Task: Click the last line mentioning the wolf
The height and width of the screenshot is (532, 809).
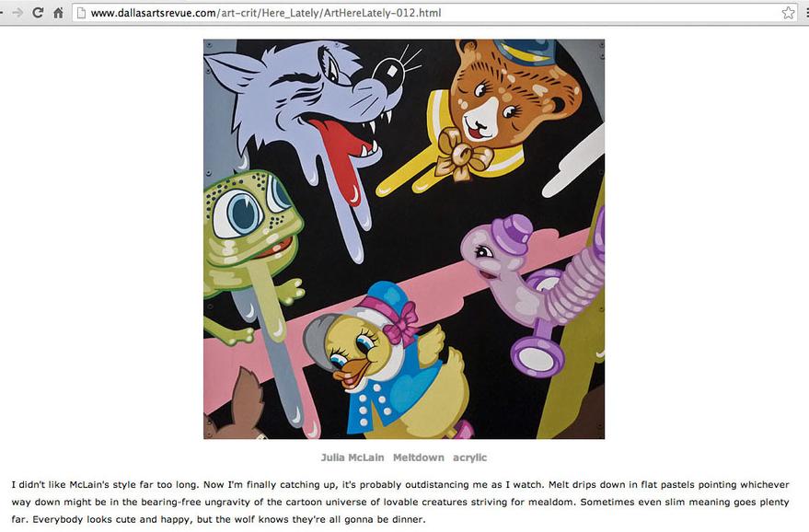Action: pos(219,519)
